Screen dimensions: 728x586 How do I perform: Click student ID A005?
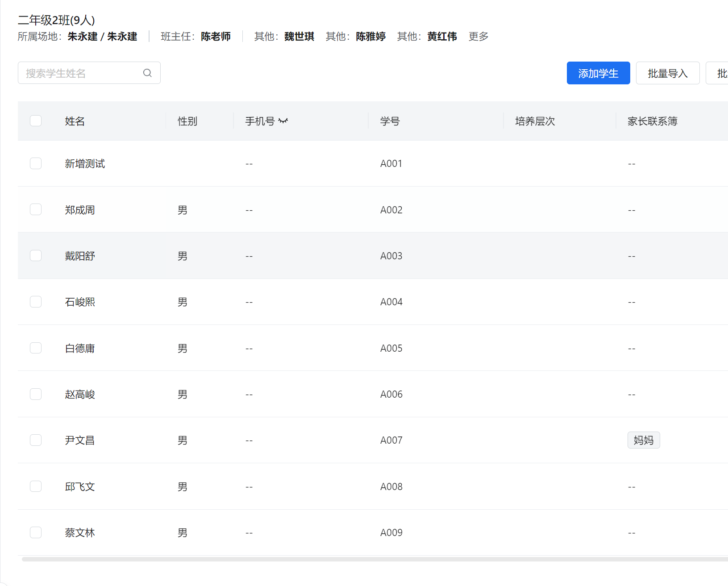pyautogui.click(x=391, y=348)
